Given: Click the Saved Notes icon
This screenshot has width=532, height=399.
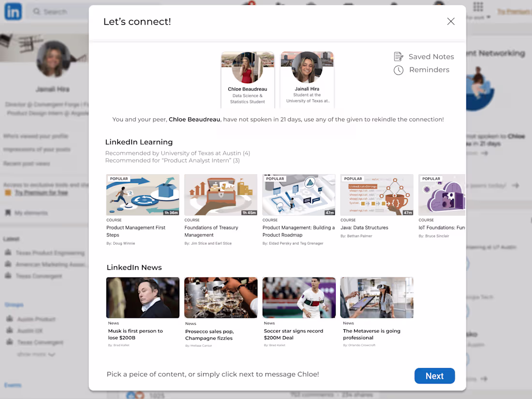Looking at the screenshot, I should point(399,56).
